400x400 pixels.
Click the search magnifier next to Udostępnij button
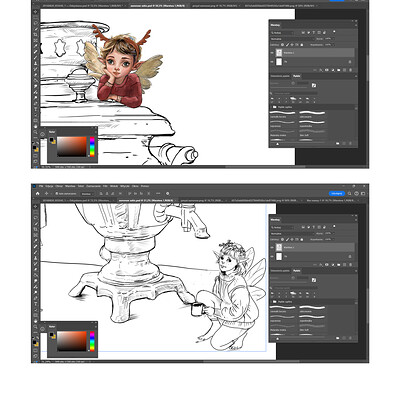[x=349, y=193]
